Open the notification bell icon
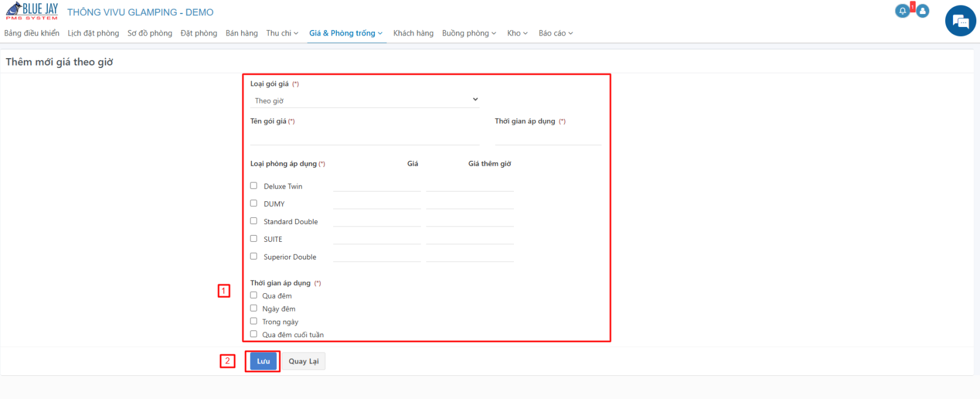 (902, 11)
